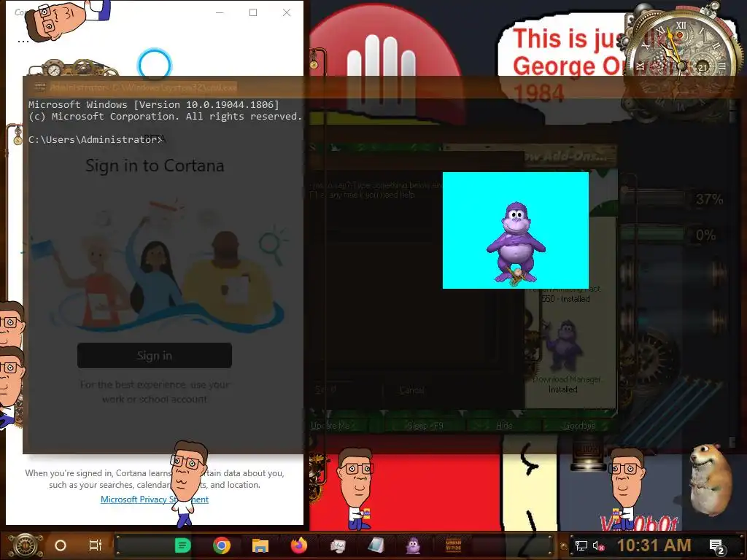Screen dimensions: 747x560
Task: Open the monitor app icon next to Firefox
Action: [x=338, y=545]
